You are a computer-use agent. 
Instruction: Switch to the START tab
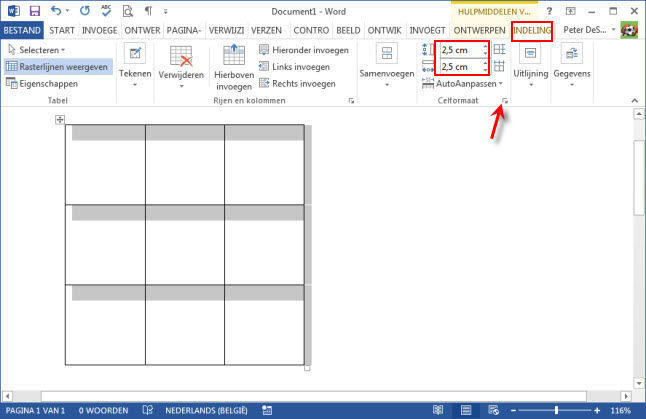point(62,30)
